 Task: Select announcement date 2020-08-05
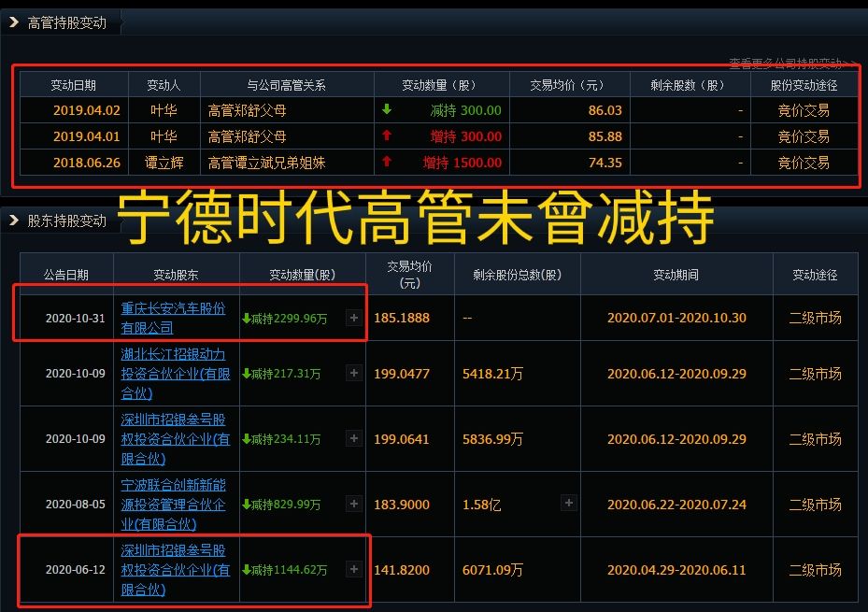click(x=76, y=505)
